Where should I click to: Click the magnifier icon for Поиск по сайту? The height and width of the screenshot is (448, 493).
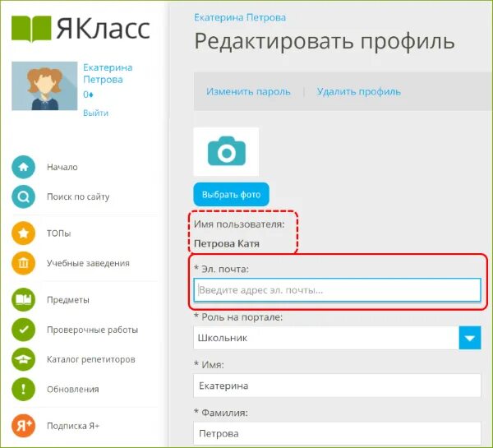pos(23,196)
